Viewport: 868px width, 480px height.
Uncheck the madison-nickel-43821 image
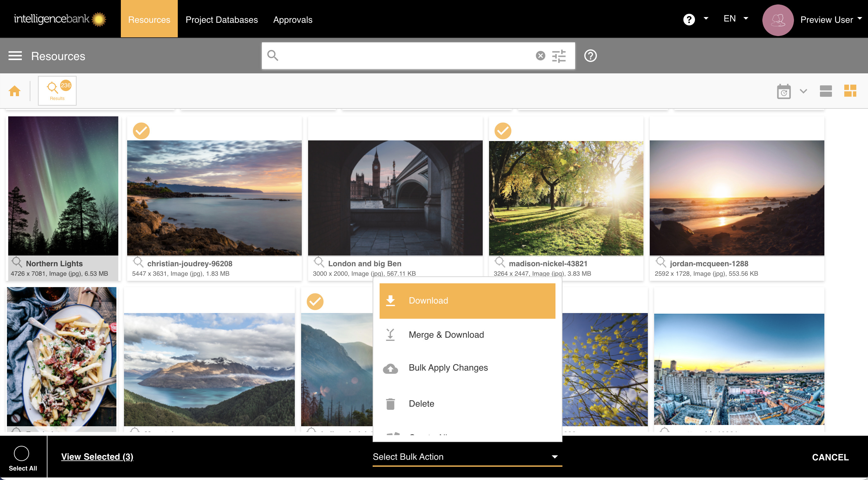[503, 131]
